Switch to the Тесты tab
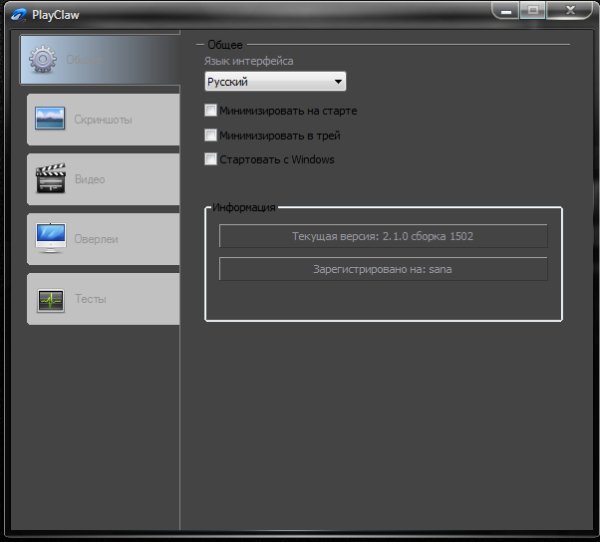The height and width of the screenshot is (542, 600). (103, 299)
